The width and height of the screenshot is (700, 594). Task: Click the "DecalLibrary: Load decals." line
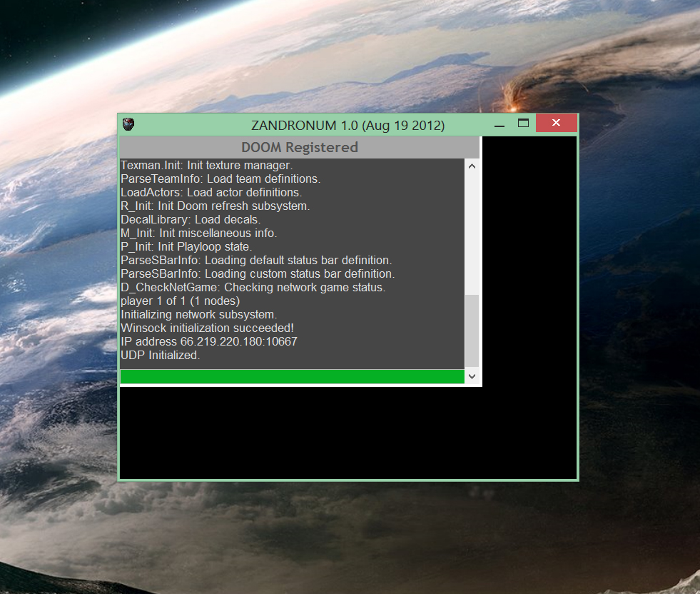191,219
